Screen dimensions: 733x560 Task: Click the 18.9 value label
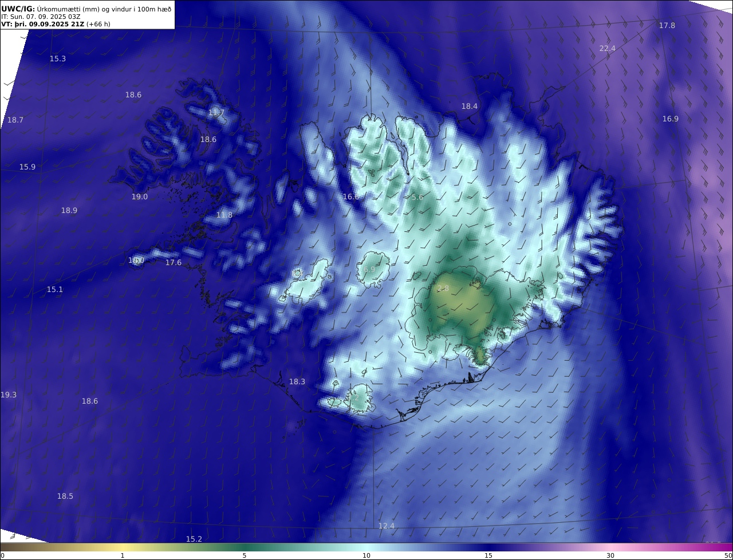tap(69, 211)
